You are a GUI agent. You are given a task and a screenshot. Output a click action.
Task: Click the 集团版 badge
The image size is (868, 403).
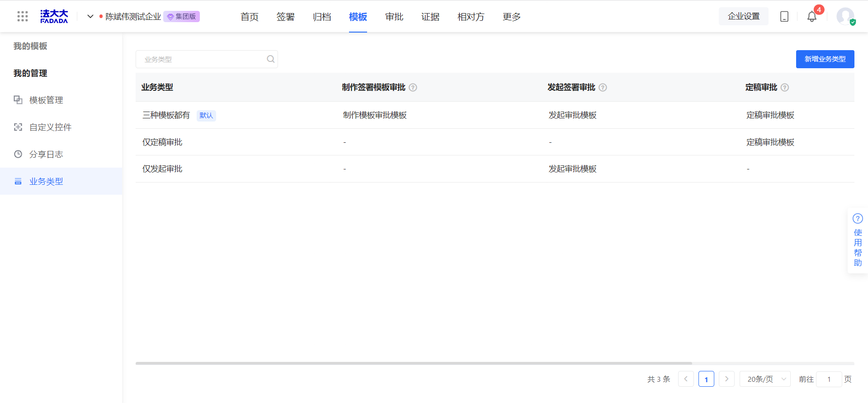click(182, 17)
